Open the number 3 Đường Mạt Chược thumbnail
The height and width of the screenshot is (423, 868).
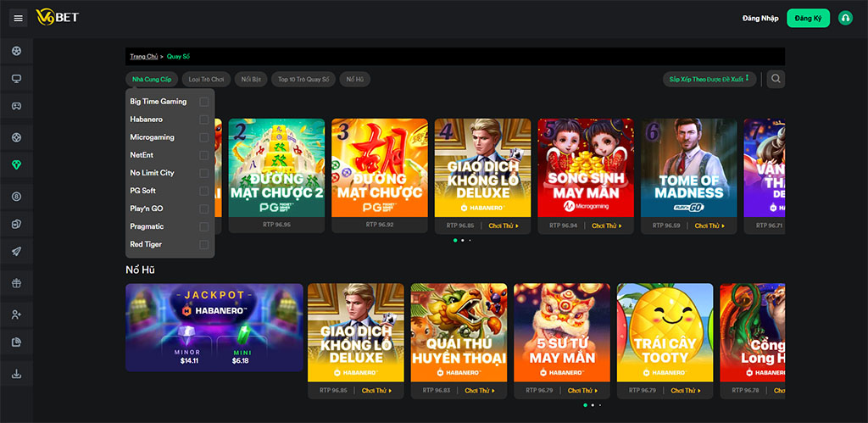tap(380, 168)
